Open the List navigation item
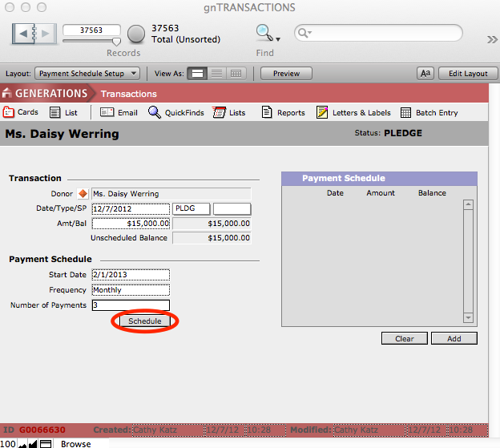Image resolution: width=500 pixels, height=448 pixels. click(x=63, y=112)
